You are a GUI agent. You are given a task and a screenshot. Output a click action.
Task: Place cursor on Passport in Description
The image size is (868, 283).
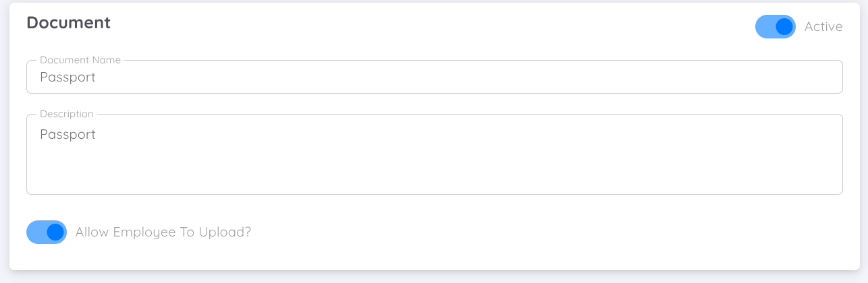(67, 135)
